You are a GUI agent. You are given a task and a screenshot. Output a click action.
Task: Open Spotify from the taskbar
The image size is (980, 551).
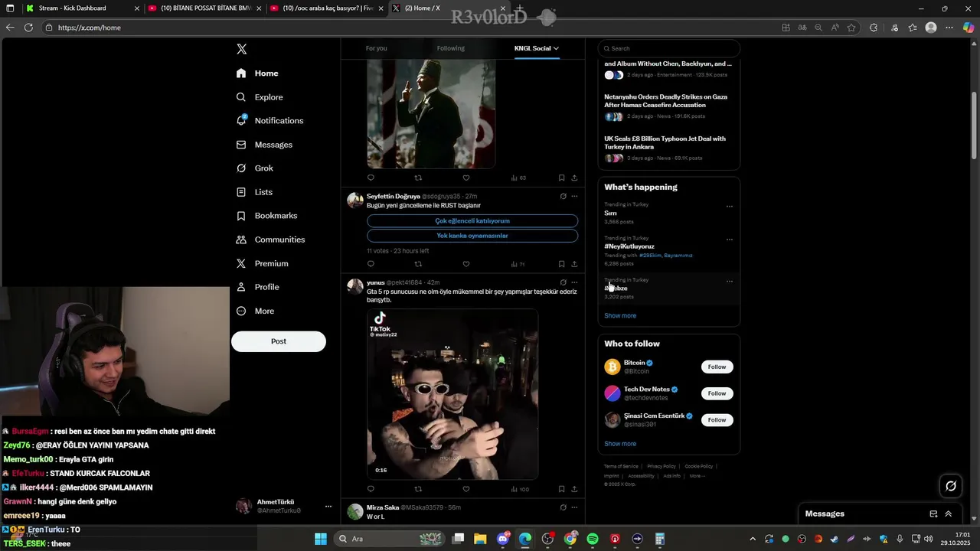tap(593, 539)
